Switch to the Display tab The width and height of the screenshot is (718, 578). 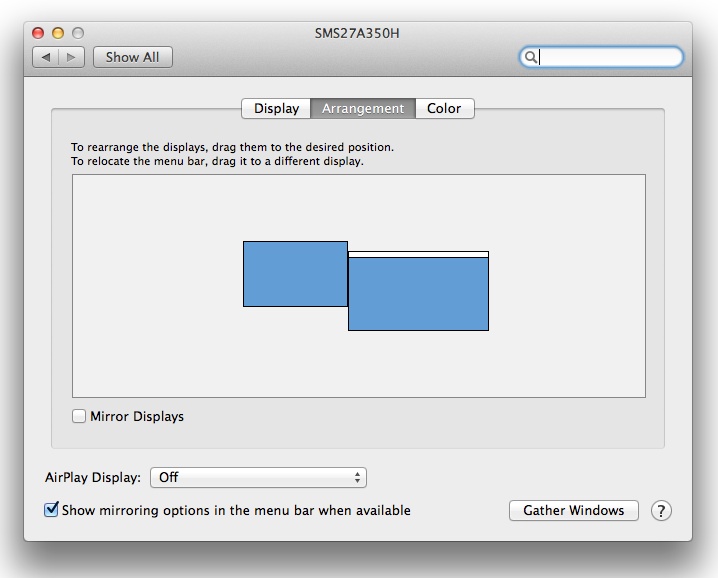click(276, 109)
